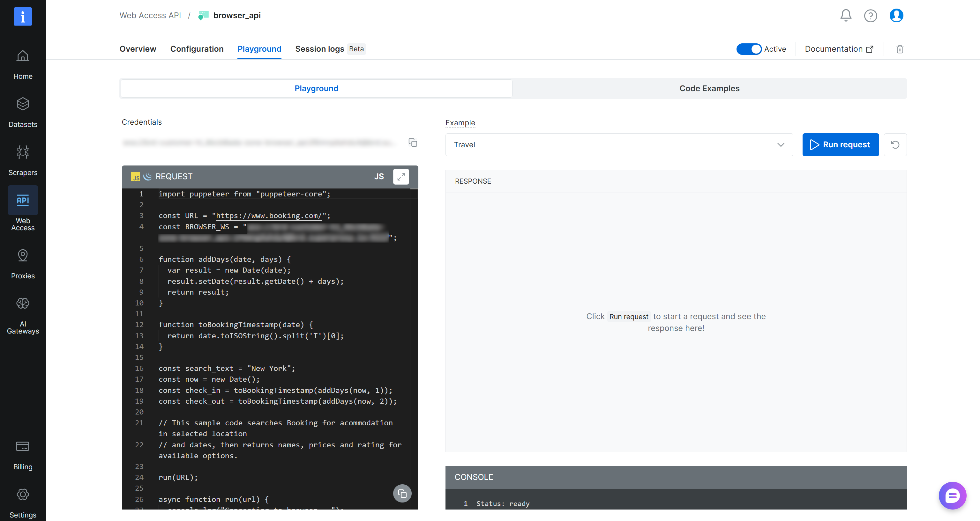Click the search_text "New York" code line
The image size is (980, 521).
click(x=227, y=368)
